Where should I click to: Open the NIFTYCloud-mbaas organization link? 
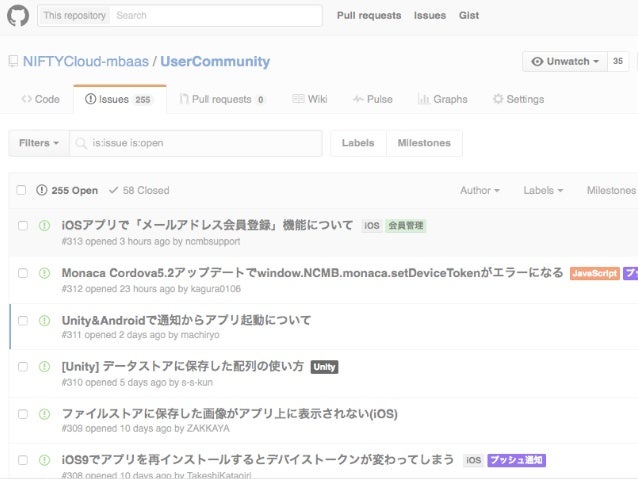86,61
